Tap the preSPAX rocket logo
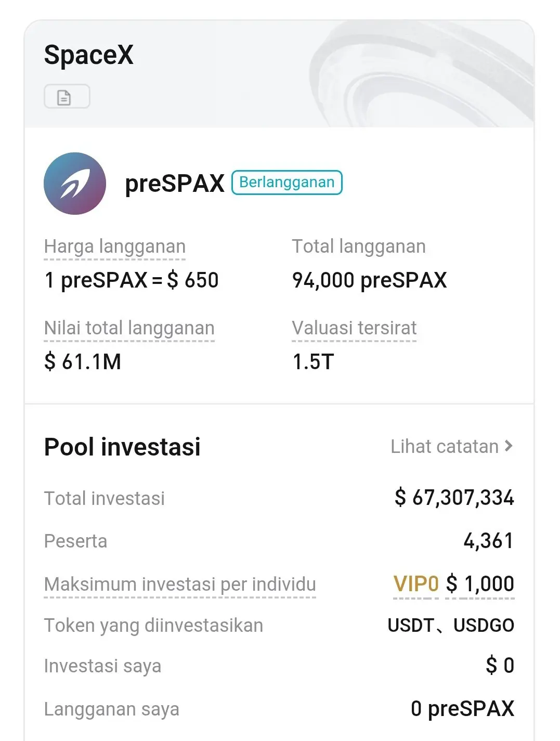Viewport: 560px width, 741px height. 75,184
